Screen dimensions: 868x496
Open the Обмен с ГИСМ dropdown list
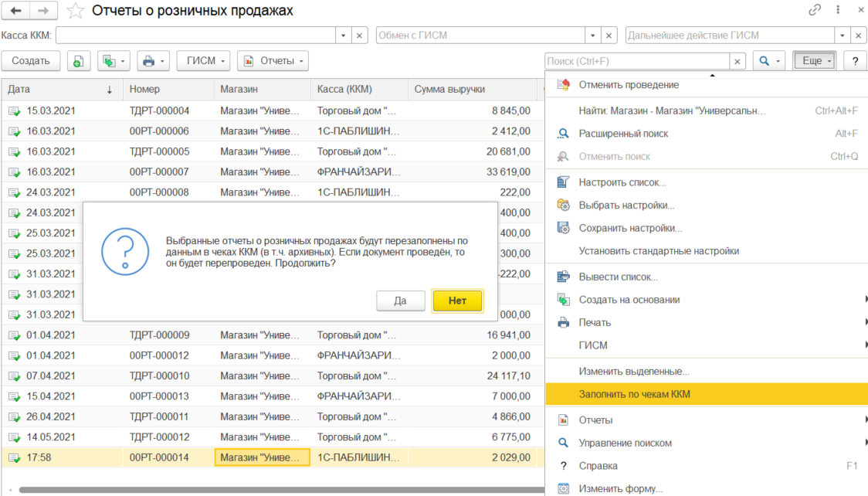[592, 36]
